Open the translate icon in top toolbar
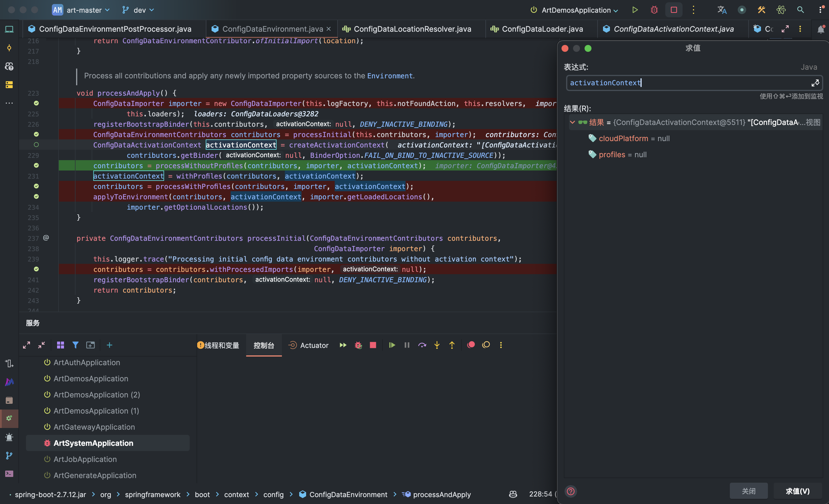This screenshot has height=504, width=829. [x=722, y=10]
